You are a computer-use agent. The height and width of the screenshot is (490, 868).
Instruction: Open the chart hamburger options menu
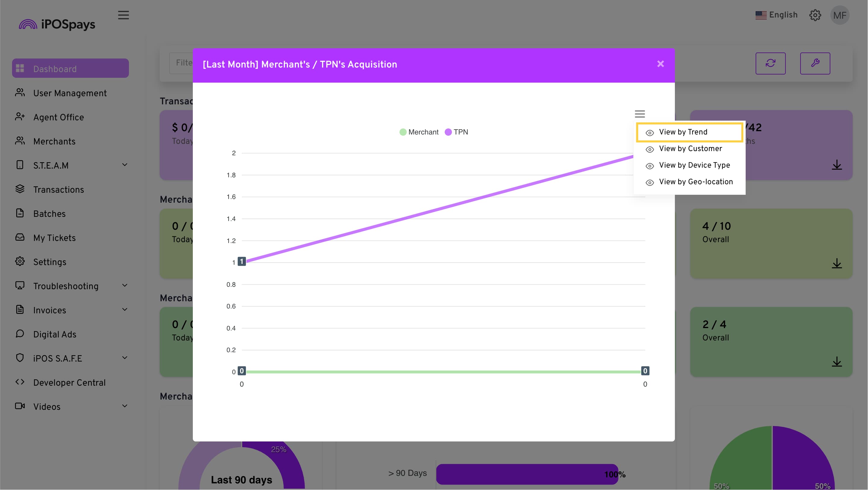click(640, 114)
